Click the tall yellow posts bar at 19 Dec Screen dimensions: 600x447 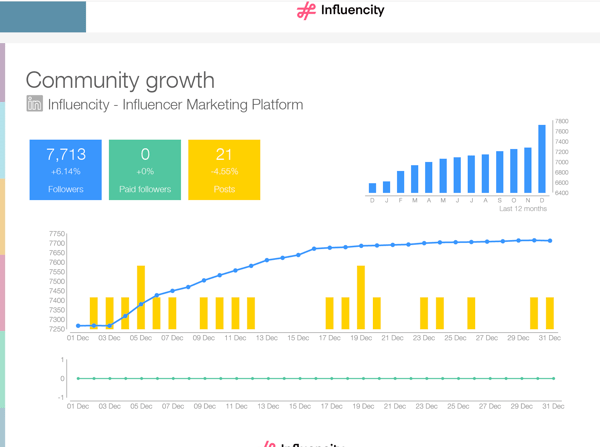pos(361,297)
